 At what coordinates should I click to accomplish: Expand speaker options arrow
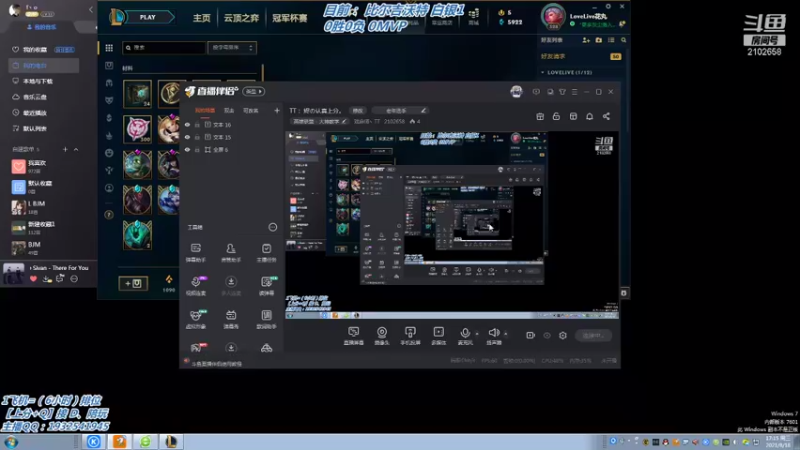tap(506, 334)
